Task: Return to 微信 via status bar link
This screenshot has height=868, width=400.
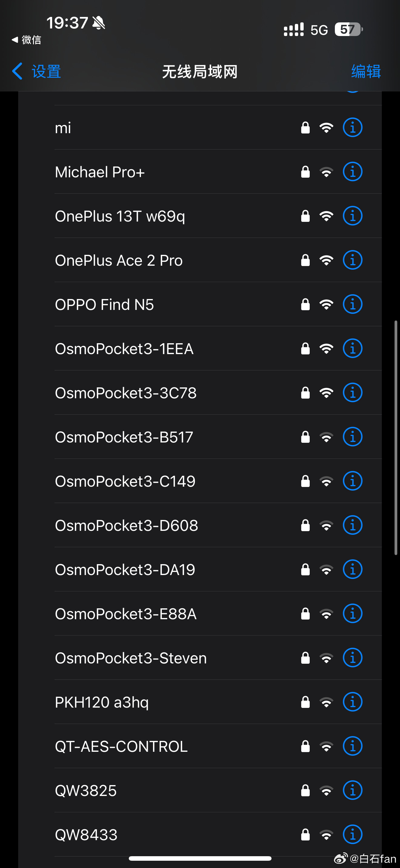Action: [26, 40]
